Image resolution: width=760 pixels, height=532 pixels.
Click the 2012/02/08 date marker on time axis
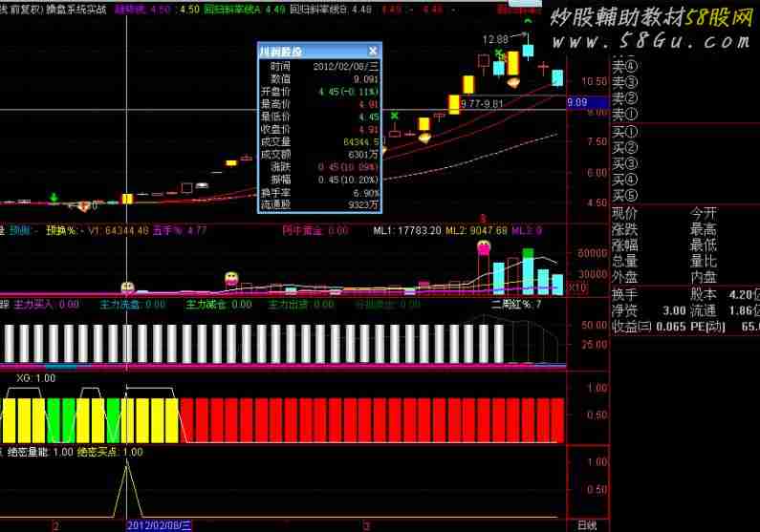pyautogui.click(x=160, y=525)
